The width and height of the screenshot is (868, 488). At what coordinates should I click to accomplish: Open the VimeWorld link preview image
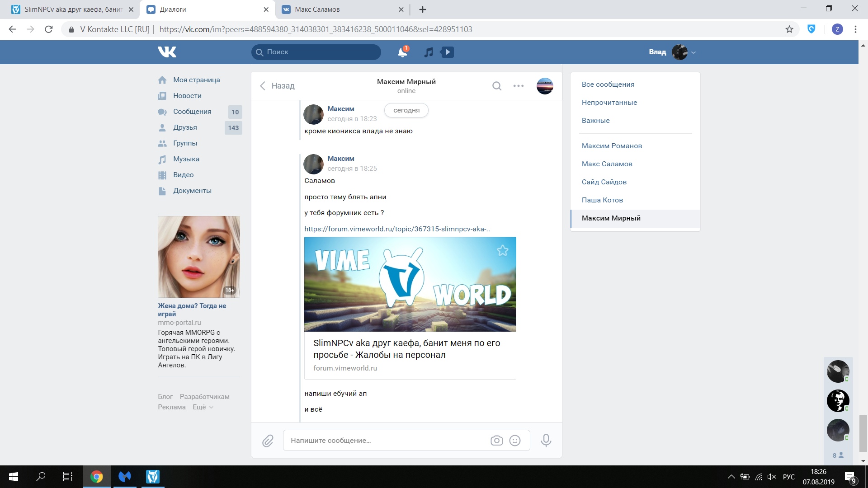[x=410, y=284]
